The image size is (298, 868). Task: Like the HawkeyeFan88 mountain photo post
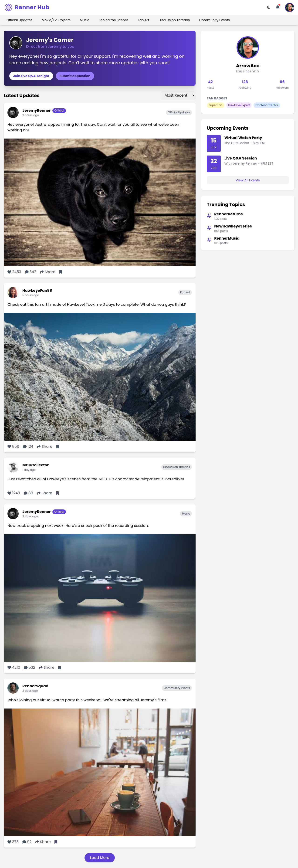click(x=9, y=447)
